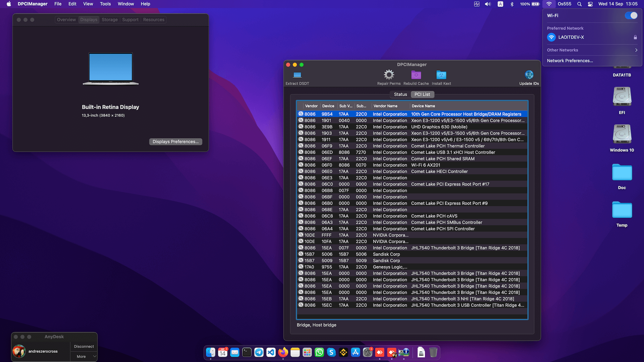Image resolution: width=644 pixels, height=362 pixels.
Task: Click the Bluetooth icon in the menu bar
Action: click(x=512, y=4)
